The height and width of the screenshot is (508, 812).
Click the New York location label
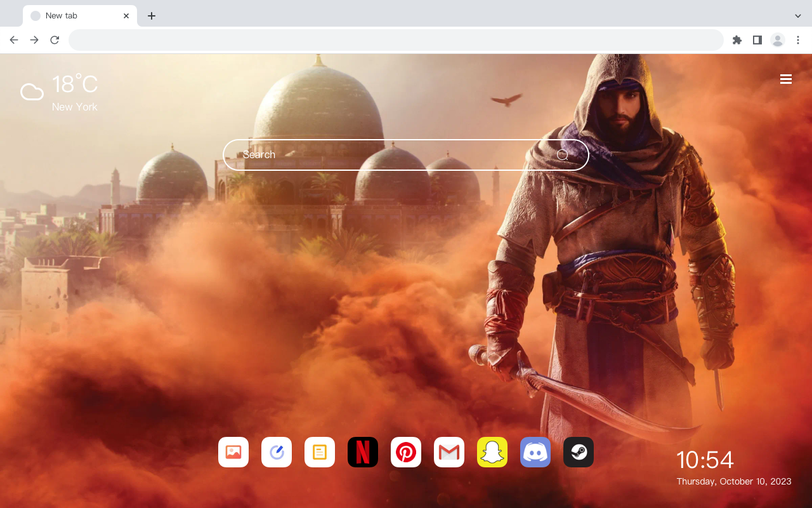pyautogui.click(x=75, y=107)
